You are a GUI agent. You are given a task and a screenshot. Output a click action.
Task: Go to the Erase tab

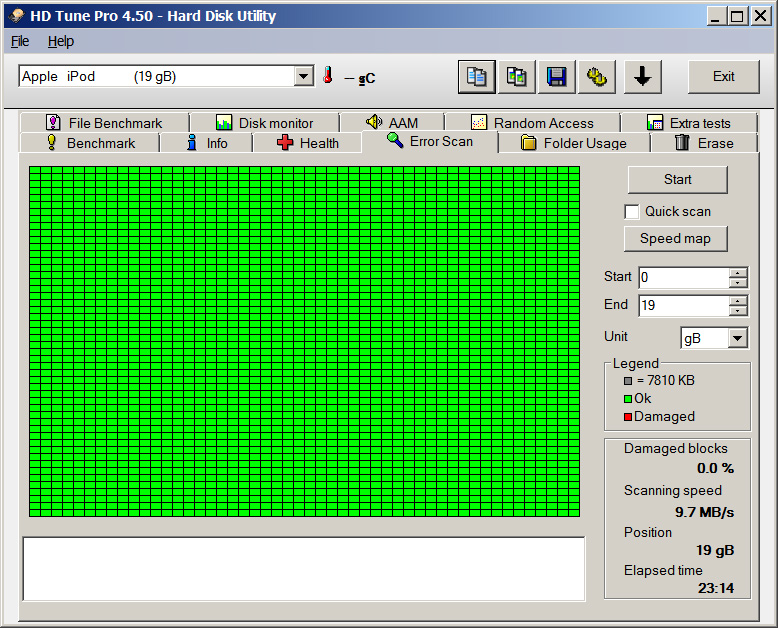click(x=704, y=143)
